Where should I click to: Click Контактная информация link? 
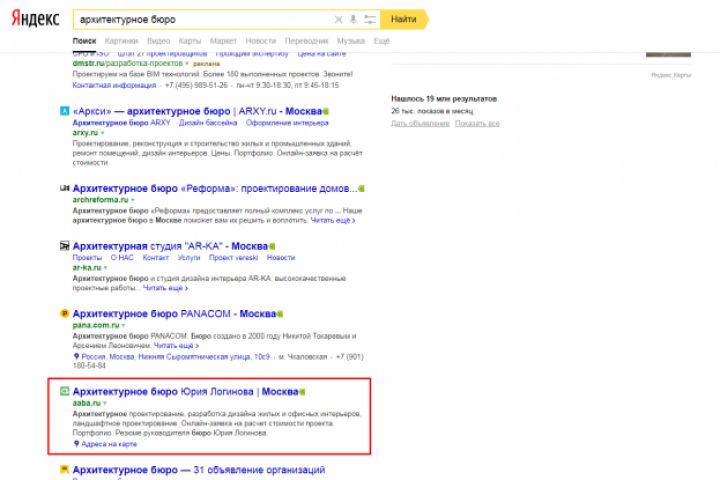point(114,85)
